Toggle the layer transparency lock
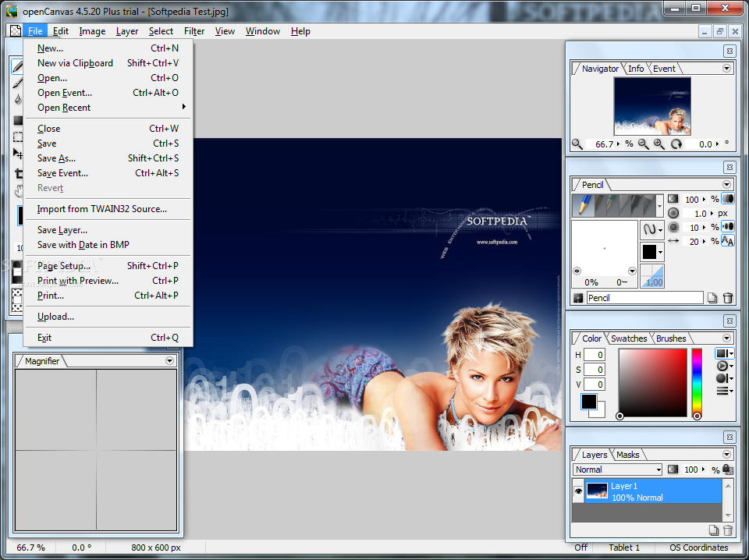The height and width of the screenshot is (560, 749). pos(728,470)
